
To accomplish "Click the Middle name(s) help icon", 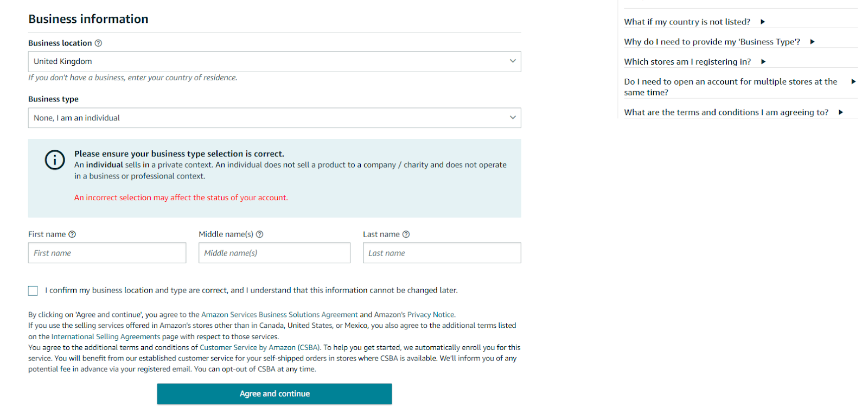I will [x=260, y=234].
